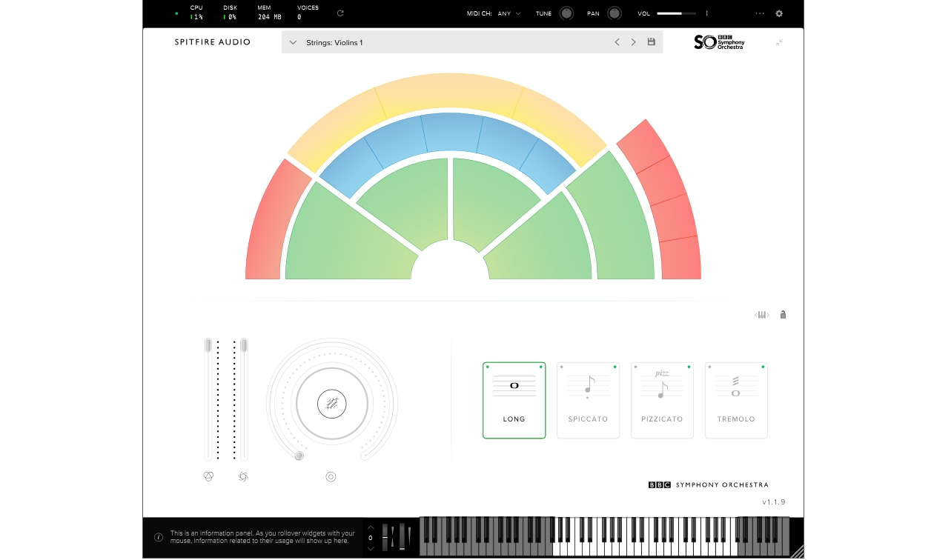Click the MEM 204 MB readout
Viewport: 934px width, 560px height.
[269, 13]
